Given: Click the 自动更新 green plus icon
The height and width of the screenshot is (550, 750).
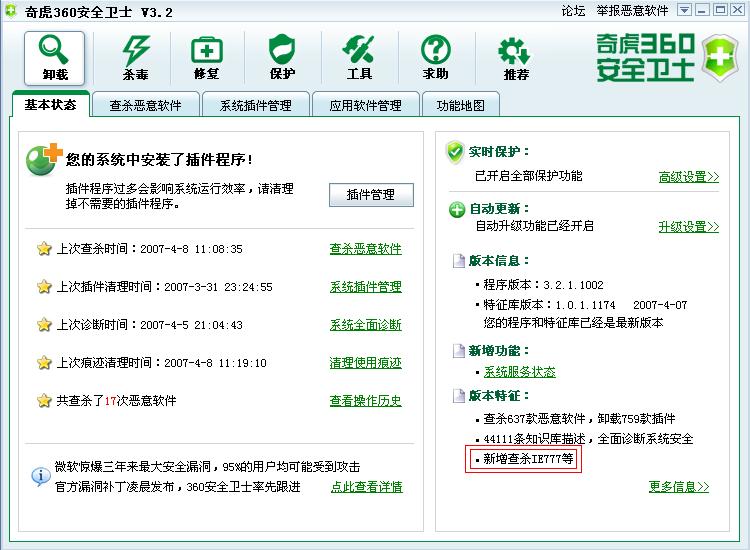Looking at the screenshot, I should point(457,209).
